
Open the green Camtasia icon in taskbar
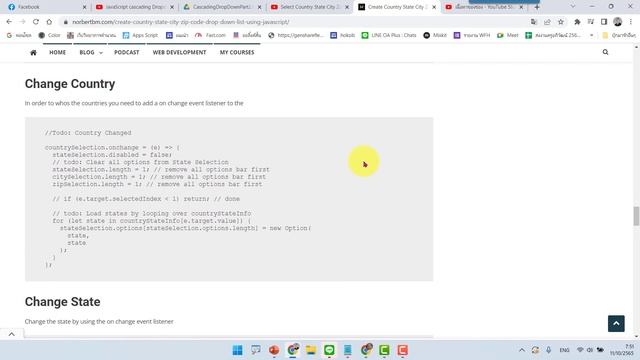pos(384,350)
